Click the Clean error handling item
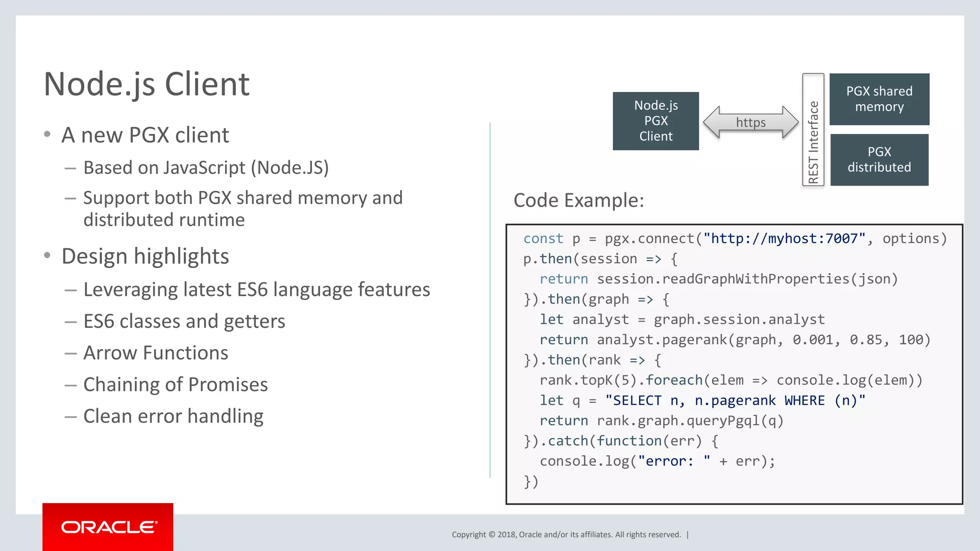This screenshot has height=551, width=980. click(173, 416)
